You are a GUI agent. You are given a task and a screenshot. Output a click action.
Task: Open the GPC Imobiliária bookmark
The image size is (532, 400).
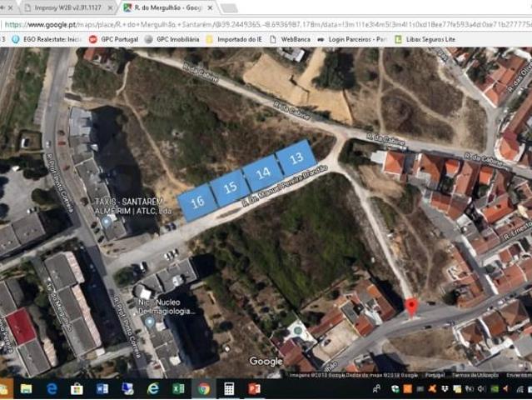point(172,39)
